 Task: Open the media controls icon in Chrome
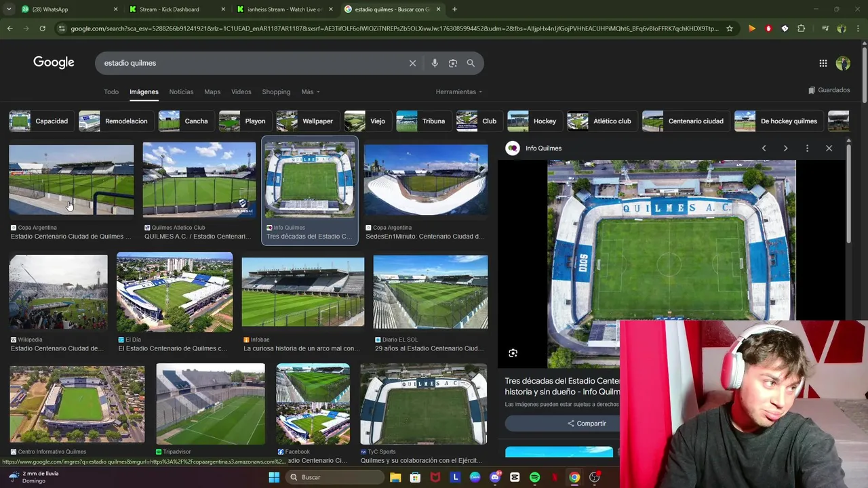[x=825, y=28]
